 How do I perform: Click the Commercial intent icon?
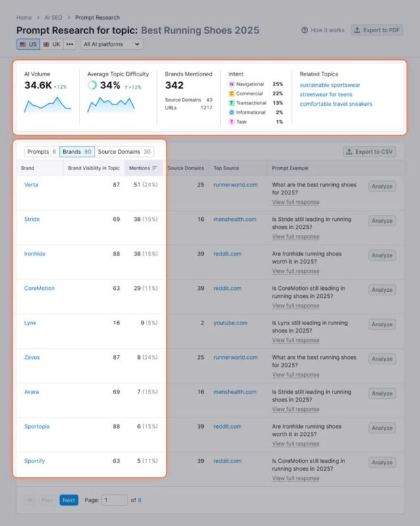[x=231, y=94]
